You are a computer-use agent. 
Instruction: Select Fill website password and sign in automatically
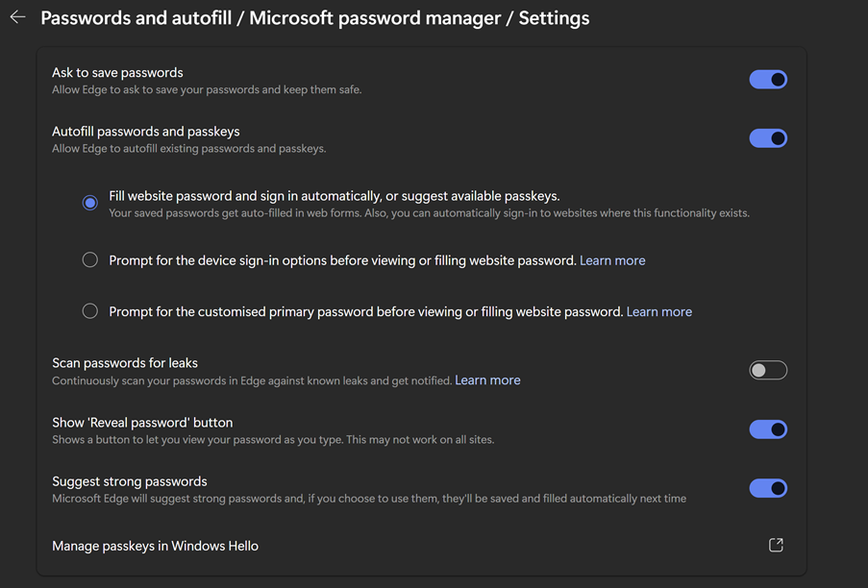[x=89, y=203]
